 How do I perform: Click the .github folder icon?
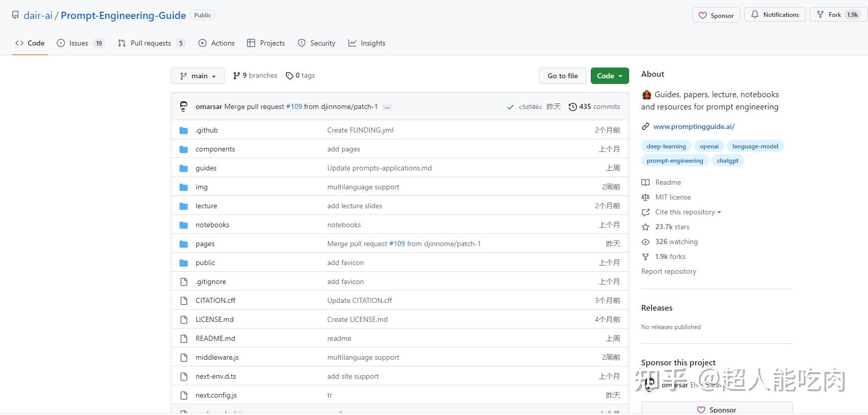pyautogui.click(x=184, y=130)
